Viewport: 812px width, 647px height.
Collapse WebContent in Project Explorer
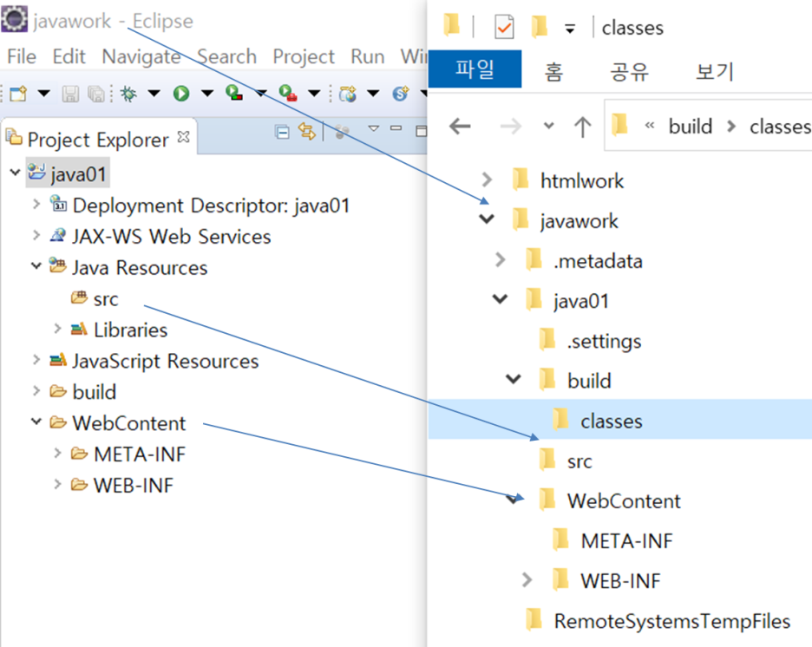pyautogui.click(x=36, y=422)
